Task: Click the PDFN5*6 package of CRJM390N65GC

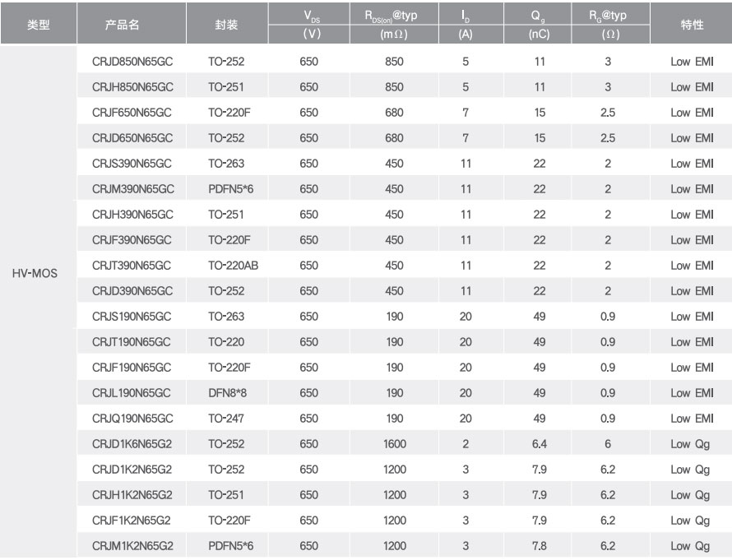Action: pos(230,189)
